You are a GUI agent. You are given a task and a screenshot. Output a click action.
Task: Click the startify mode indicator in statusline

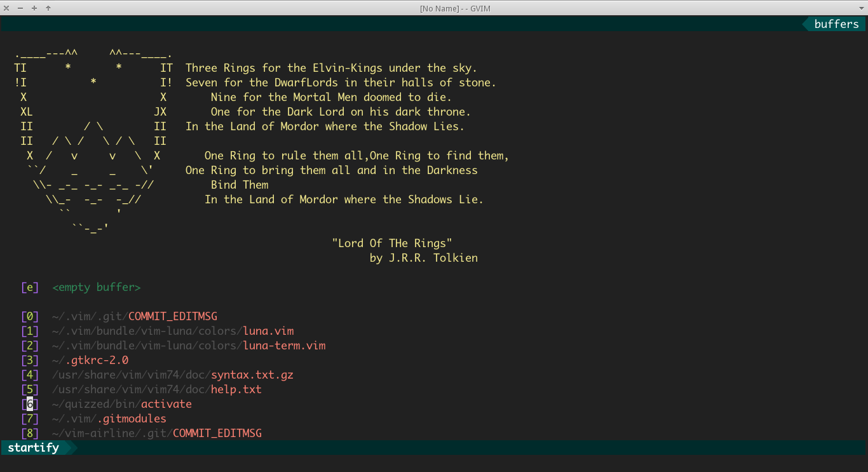tap(33, 448)
